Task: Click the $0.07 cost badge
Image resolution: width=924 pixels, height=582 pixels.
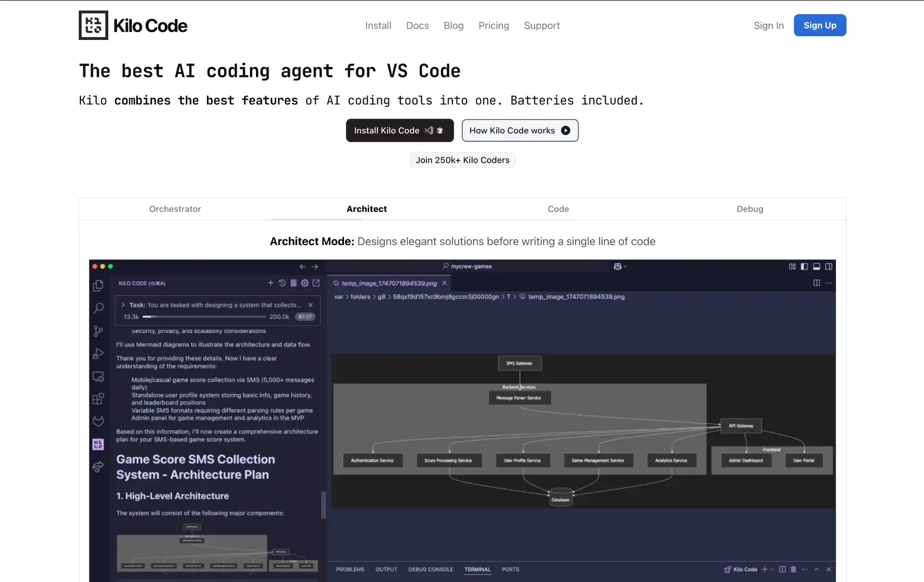Action: point(305,317)
